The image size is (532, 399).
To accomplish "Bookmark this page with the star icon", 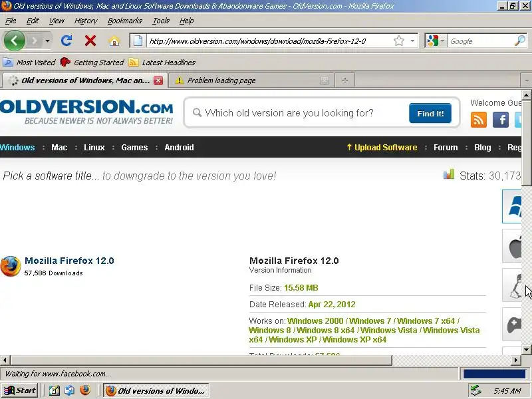I will [x=399, y=41].
